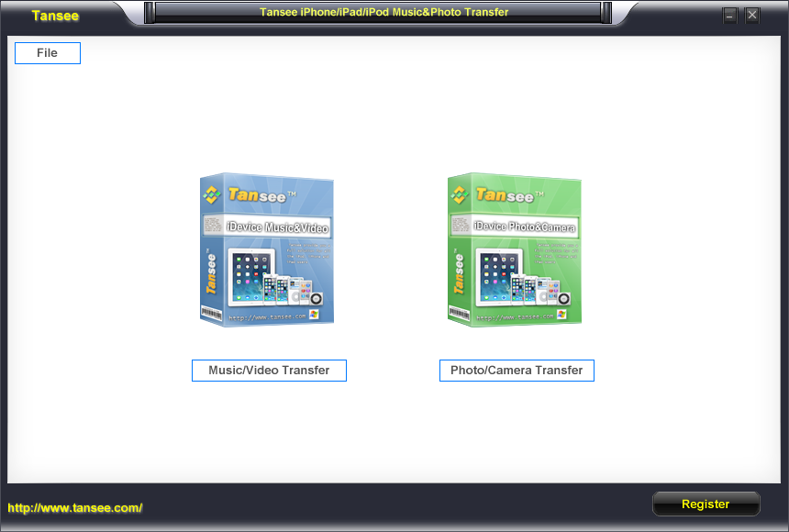Select Photo/Camera Transfer button
Screen dimensions: 789x532
click(517, 371)
